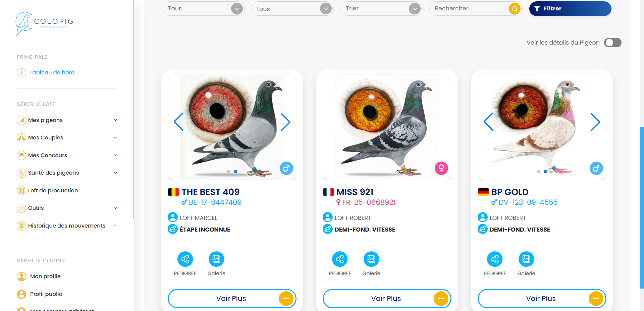Click yellow search magnifier icon
Image resolution: width=644 pixels, height=311 pixels.
tap(515, 9)
